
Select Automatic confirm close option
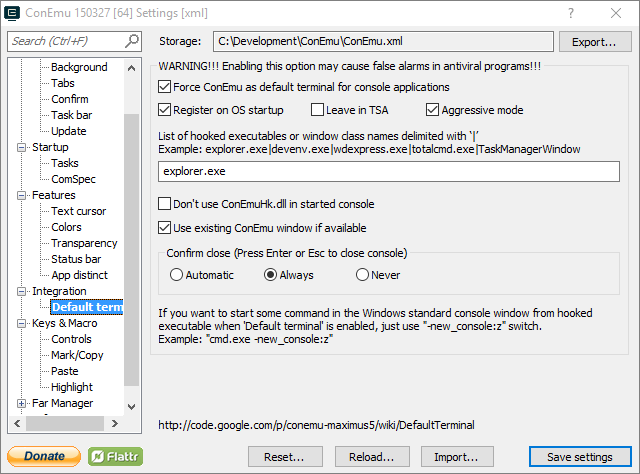[x=177, y=275]
